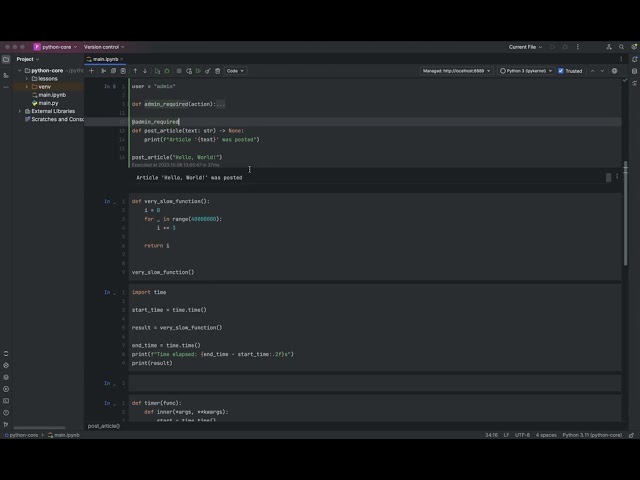Open the Code cell type dropdown
The width and height of the screenshot is (640, 480).
pos(235,71)
